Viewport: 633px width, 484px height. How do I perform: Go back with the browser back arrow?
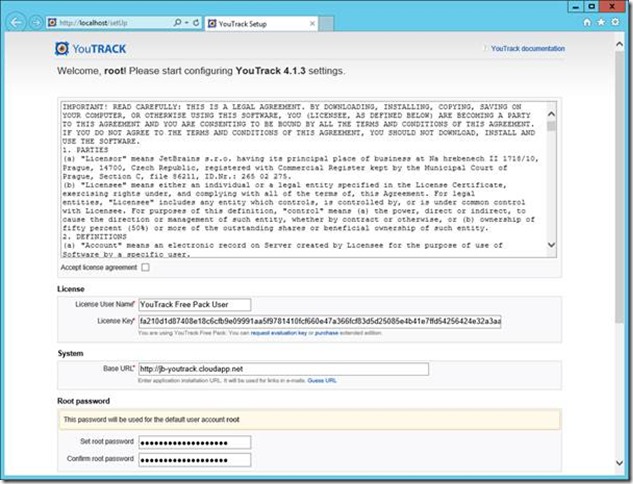pos(16,23)
